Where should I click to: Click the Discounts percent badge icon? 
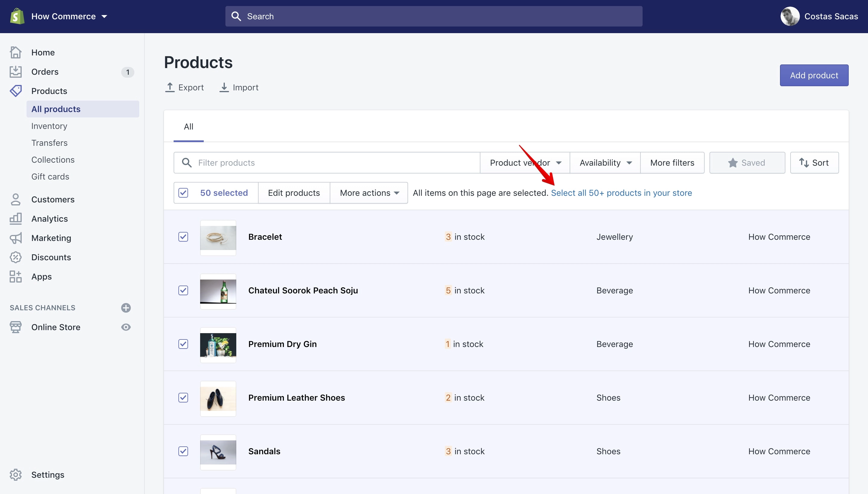16,257
